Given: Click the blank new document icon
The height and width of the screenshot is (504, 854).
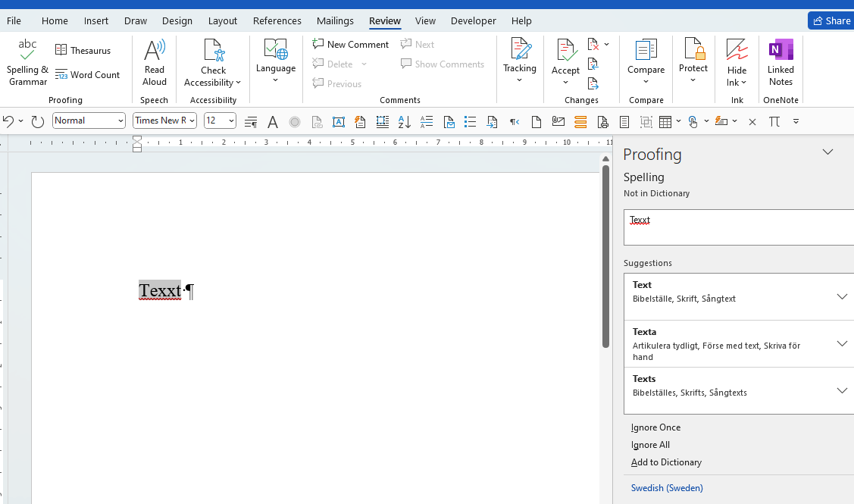Looking at the screenshot, I should [x=536, y=121].
